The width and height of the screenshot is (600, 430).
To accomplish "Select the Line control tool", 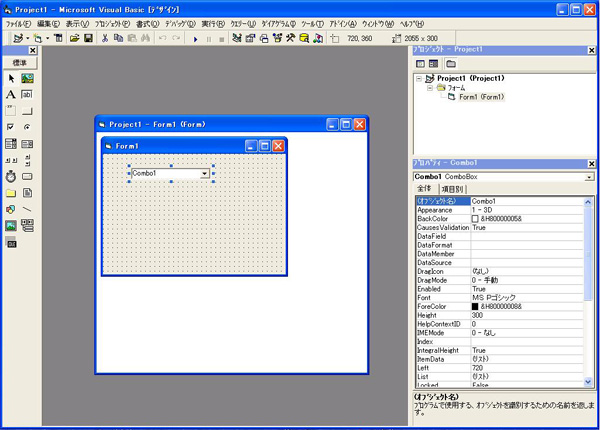I will pyautogui.click(x=27, y=209).
